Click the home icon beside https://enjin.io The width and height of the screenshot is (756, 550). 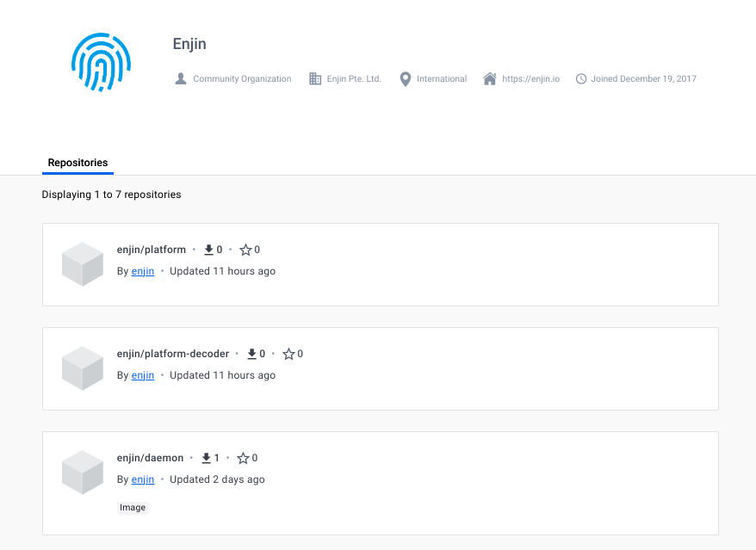[x=490, y=78]
